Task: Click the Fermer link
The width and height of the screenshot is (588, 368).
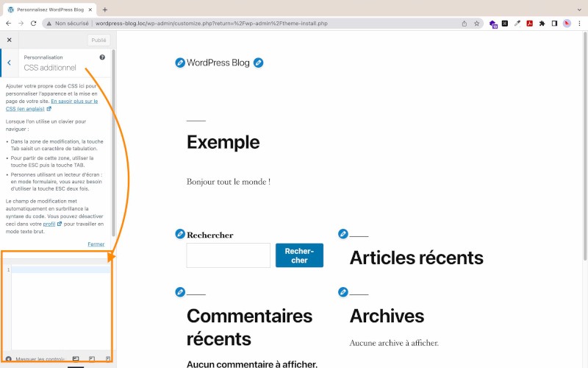Action: tap(96, 244)
